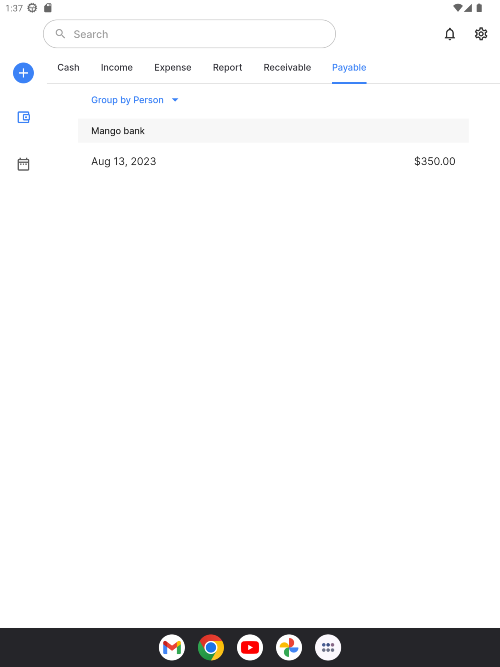Click the Group by Person arrow
Viewport: 500px width, 667px height.
tap(175, 100)
